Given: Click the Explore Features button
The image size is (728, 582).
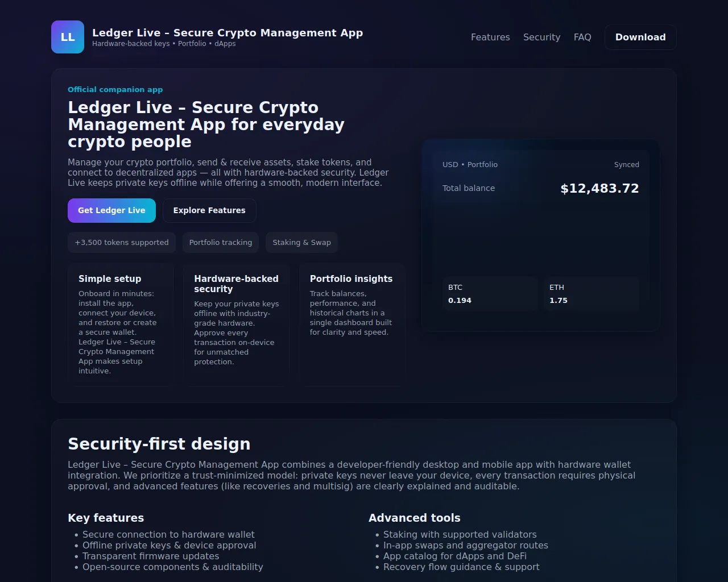Looking at the screenshot, I should click(209, 210).
